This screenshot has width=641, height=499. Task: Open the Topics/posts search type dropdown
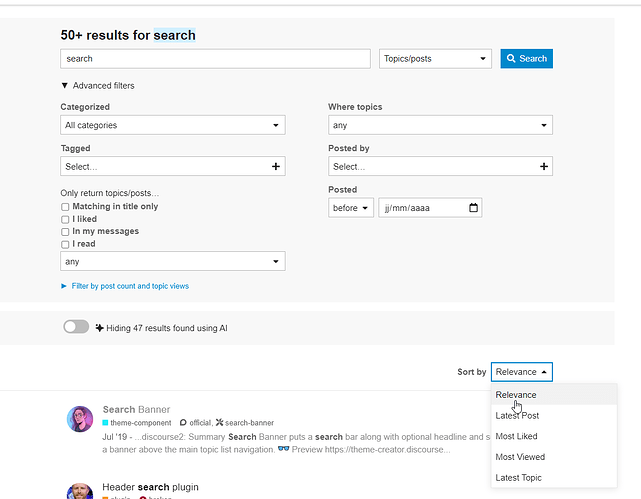(x=435, y=58)
